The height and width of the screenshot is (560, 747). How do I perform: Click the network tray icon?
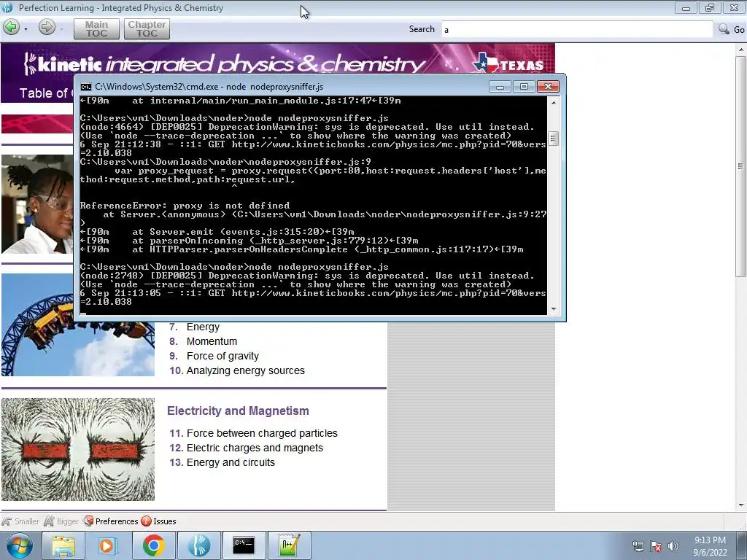click(x=638, y=547)
